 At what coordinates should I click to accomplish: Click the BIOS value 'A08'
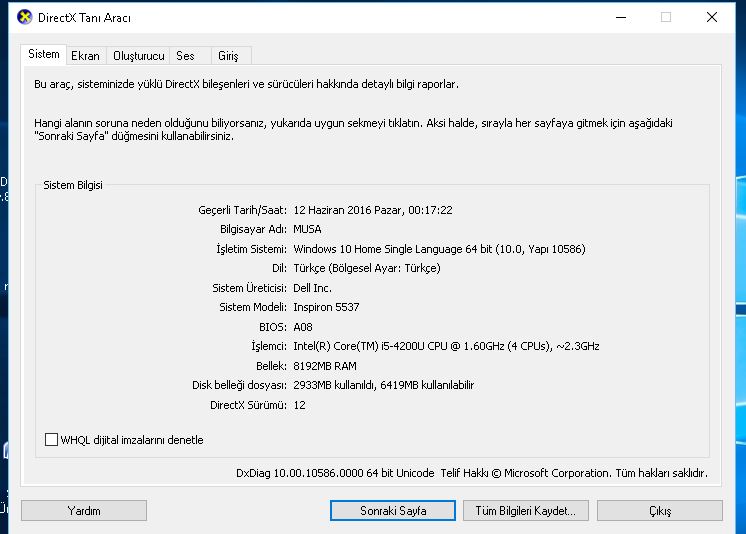tap(303, 327)
